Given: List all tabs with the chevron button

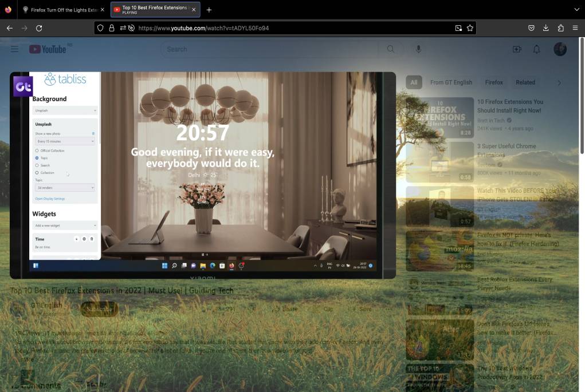Looking at the screenshot, I should click(577, 9).
